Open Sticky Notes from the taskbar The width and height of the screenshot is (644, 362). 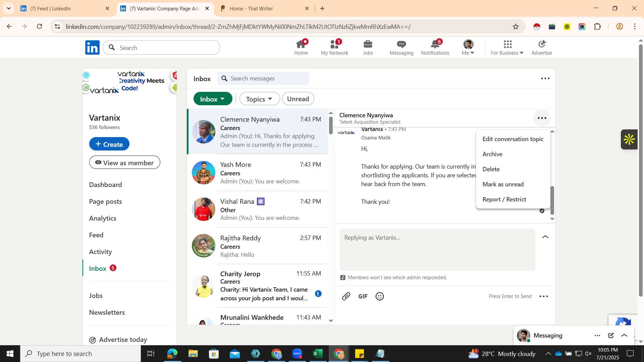(x=359, y=354)
